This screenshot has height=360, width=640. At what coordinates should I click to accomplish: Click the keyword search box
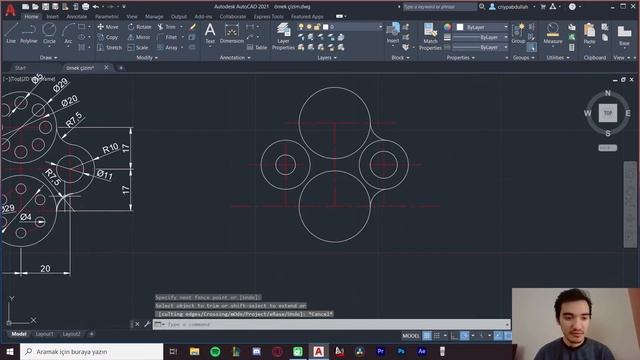[440, 7]
